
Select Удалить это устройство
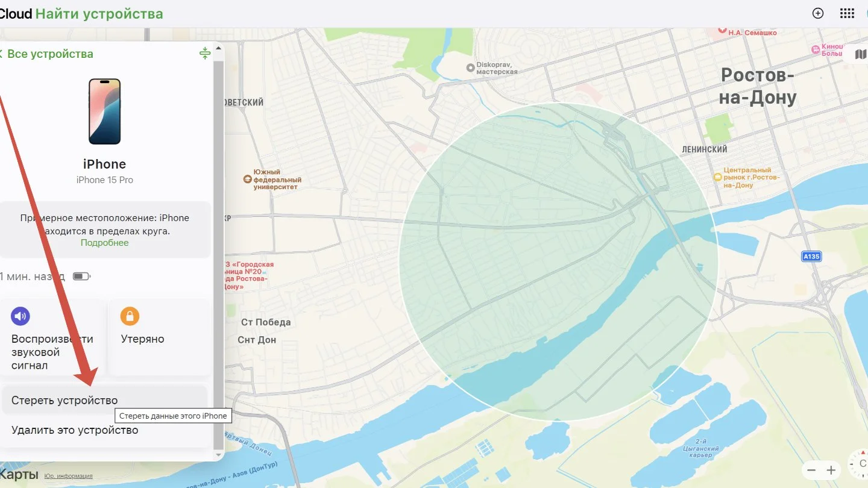(105, 430)
